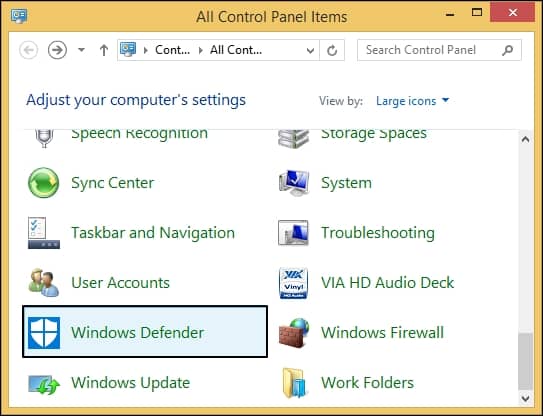Image resolution: width=543 pixels, height=416 pixels.
Task: Open the Taskbar and Navigation icon
Action: pos(44,233)
